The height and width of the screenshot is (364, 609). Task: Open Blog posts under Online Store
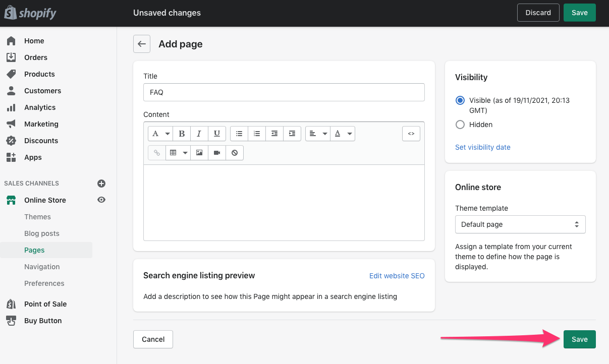42,233
